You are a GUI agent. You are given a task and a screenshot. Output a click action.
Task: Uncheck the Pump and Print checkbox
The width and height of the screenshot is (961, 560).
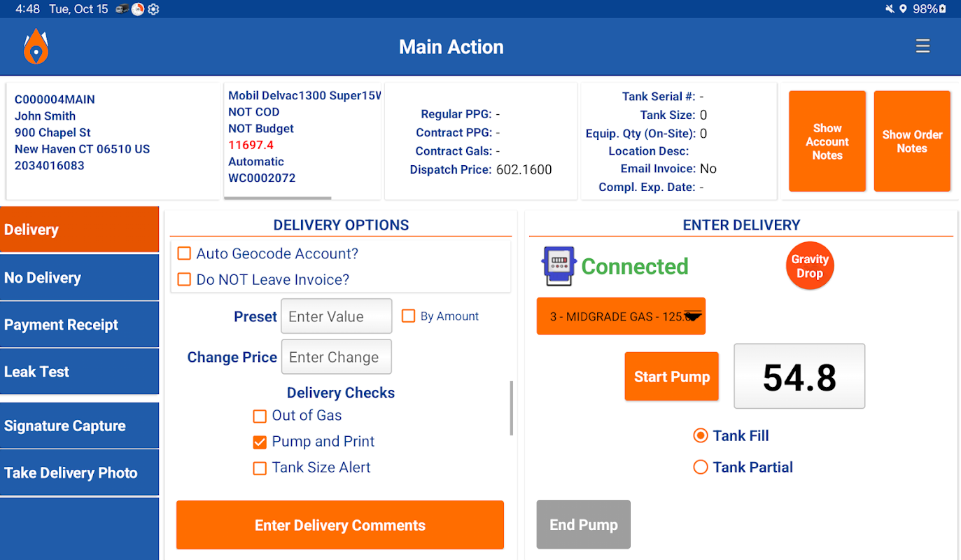click(x=260, y=442)
